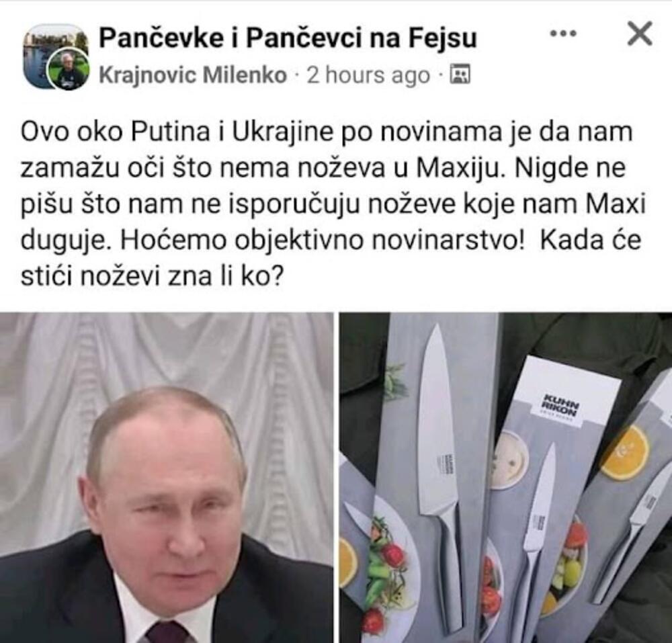Click the word "Ukrajine" in post text
This screenshot has width=672, height=643.
tap(282, 132)
